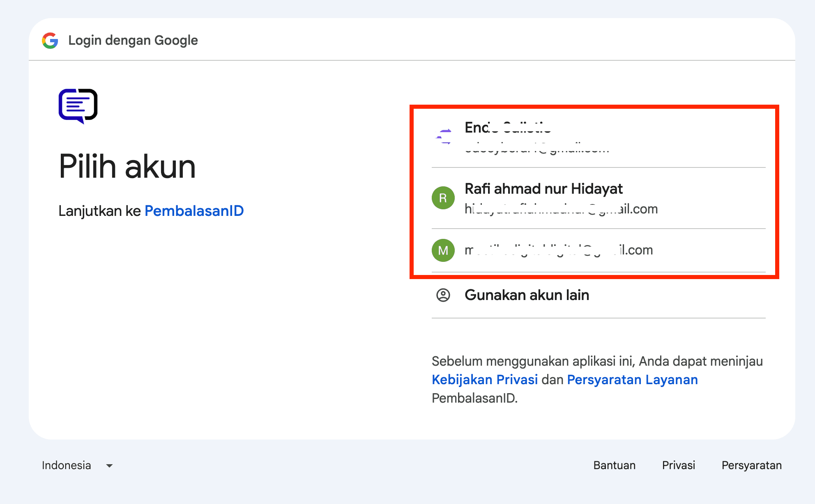The width and height of the screenshot is (815, 504).
Task: Choose the green M avatar account
Action: (443, 250)
